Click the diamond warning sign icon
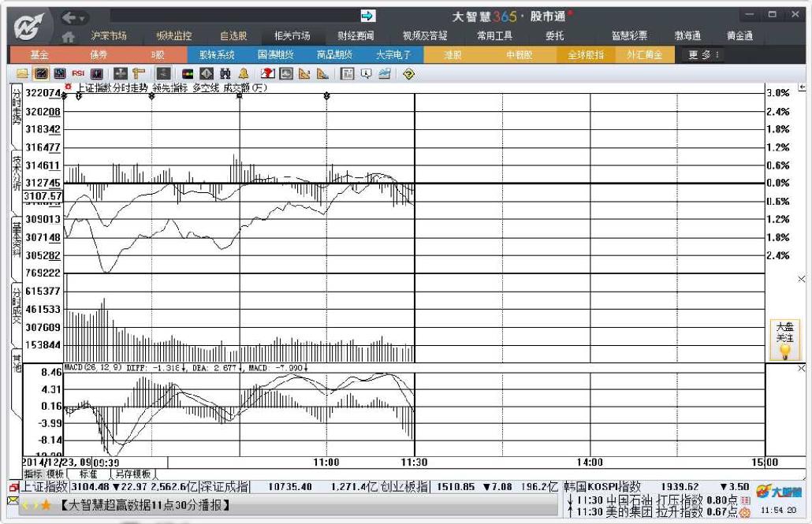812x524 pixels. 207,74
